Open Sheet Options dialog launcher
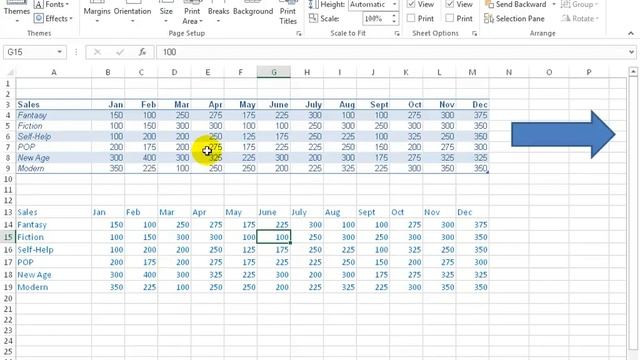640x360 pixels. point(474,33)
